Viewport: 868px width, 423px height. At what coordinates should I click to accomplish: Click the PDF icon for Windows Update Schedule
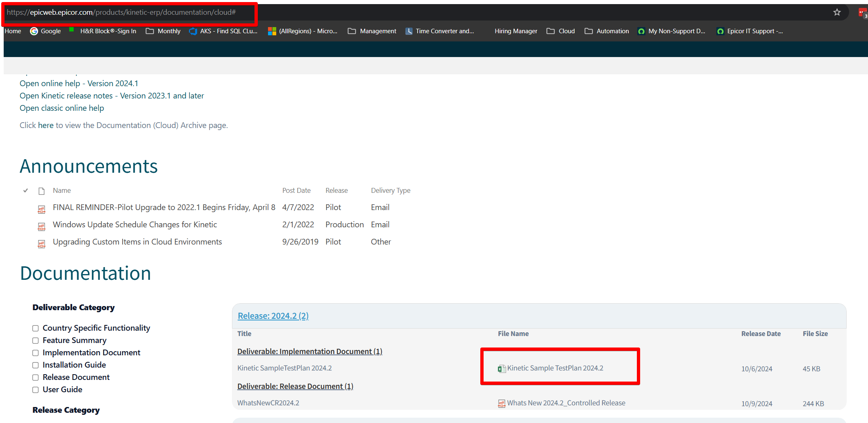click(x=41, y=227)
